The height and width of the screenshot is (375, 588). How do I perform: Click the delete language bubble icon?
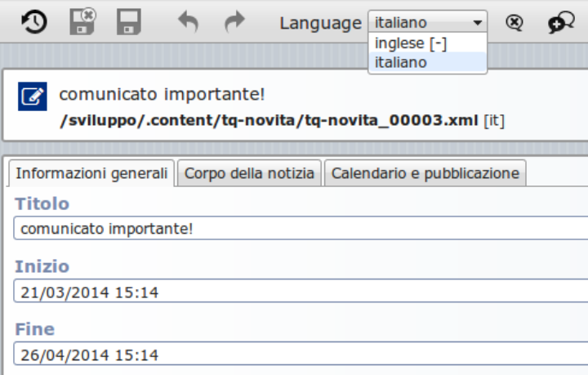click(514, 23)
